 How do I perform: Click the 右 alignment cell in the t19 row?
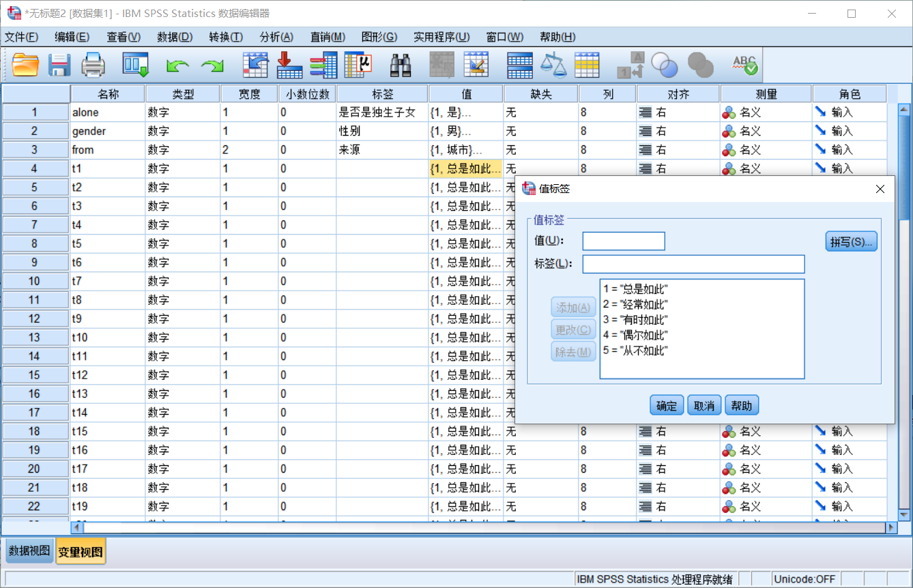[678, 506]
